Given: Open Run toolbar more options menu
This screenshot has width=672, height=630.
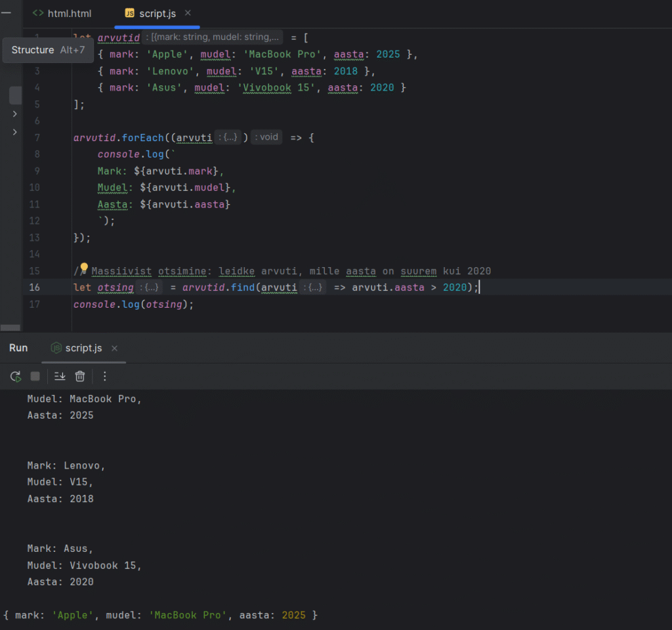Looking at the screenshot, I should [x=104, y=376].
